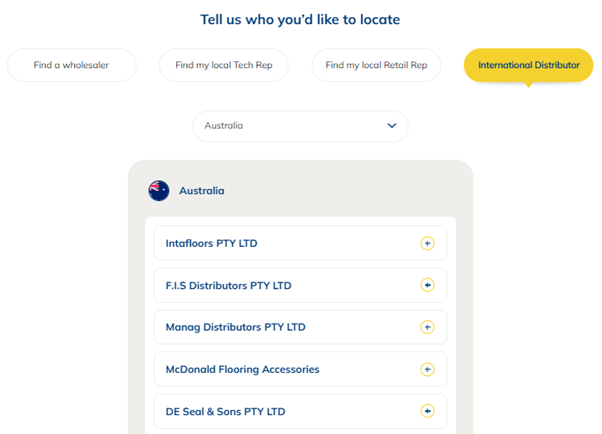Image resolution: width=602 pixels, height=434 pixels.
Task: Expand Manag Distributors PTY LTD plus icon
Action: [427, 327]
